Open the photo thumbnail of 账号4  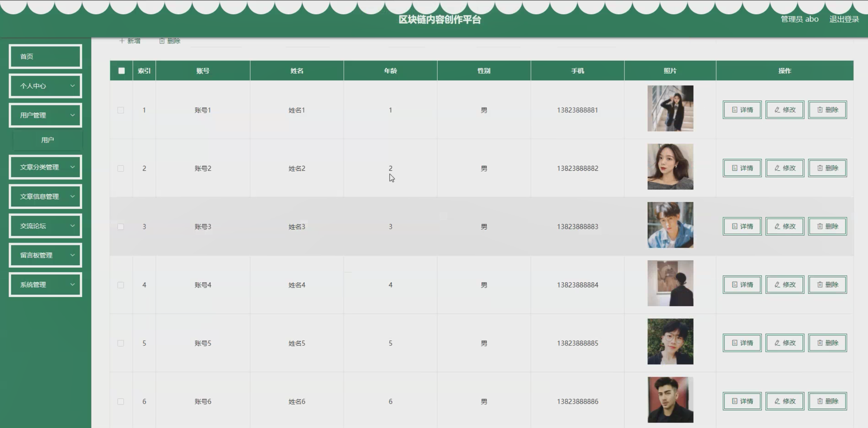coord(670,283)
